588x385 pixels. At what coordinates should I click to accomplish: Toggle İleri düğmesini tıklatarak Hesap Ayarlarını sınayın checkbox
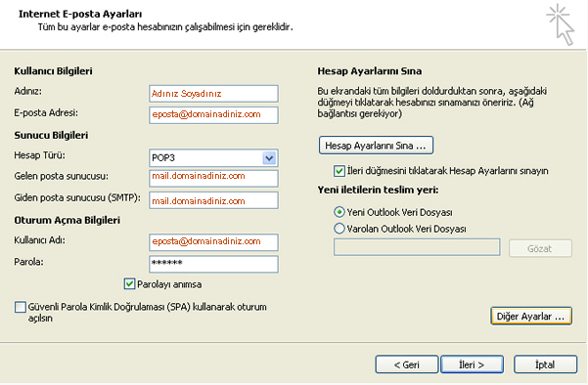pyautogui.click(x=339, y=171)
